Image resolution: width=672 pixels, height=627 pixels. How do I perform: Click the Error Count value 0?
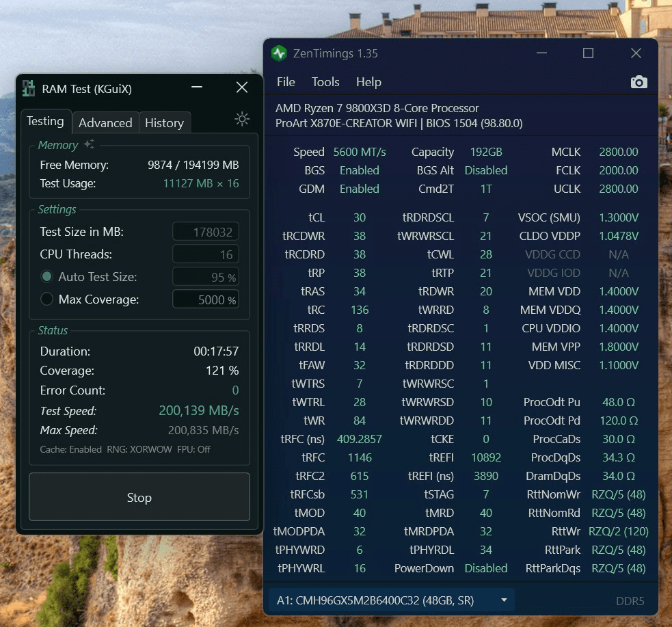click(x=235, y=390)
